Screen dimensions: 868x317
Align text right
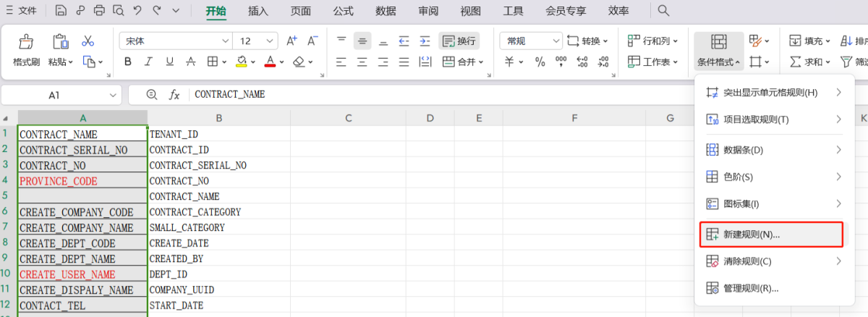(x=383, y=62)
